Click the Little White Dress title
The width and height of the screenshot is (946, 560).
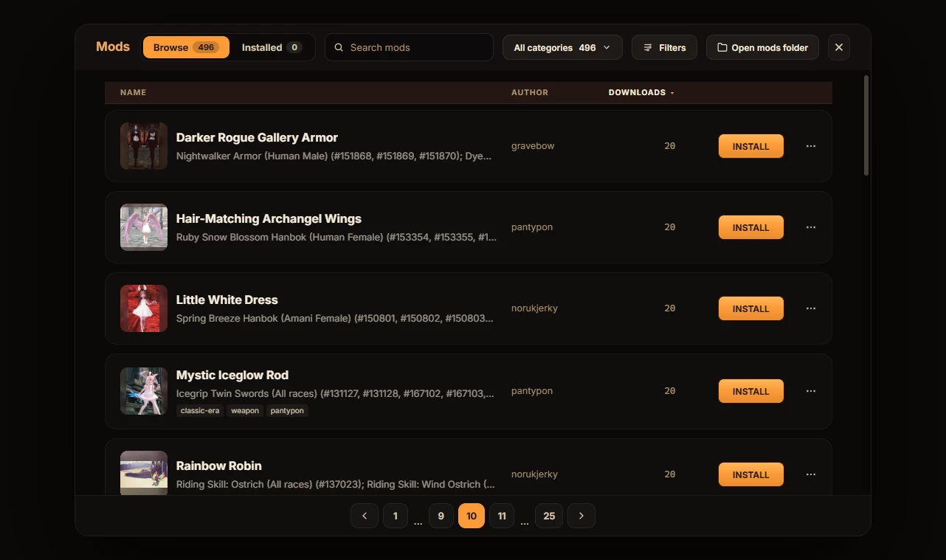pos(227,300)
